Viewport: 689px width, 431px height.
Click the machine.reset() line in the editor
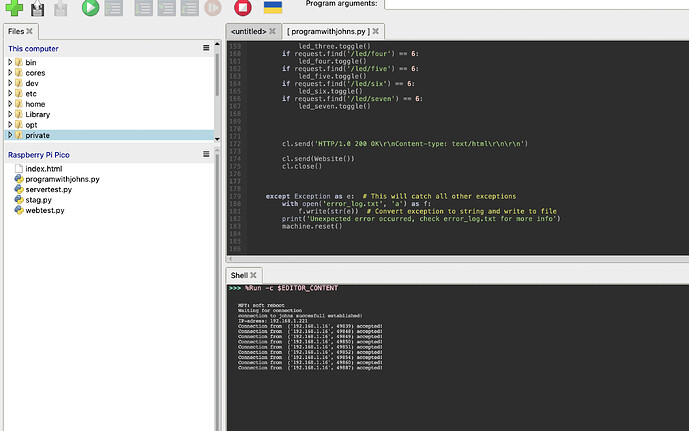312,226
